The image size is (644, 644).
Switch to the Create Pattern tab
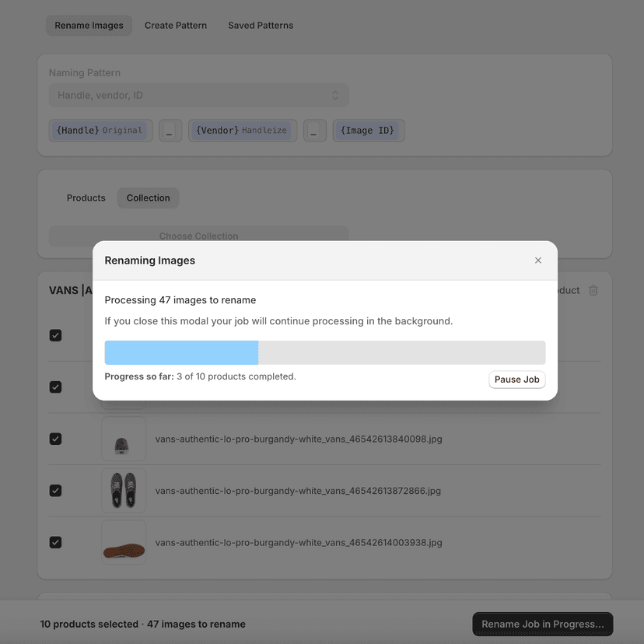pyautogui.click(x=175, y=25)
